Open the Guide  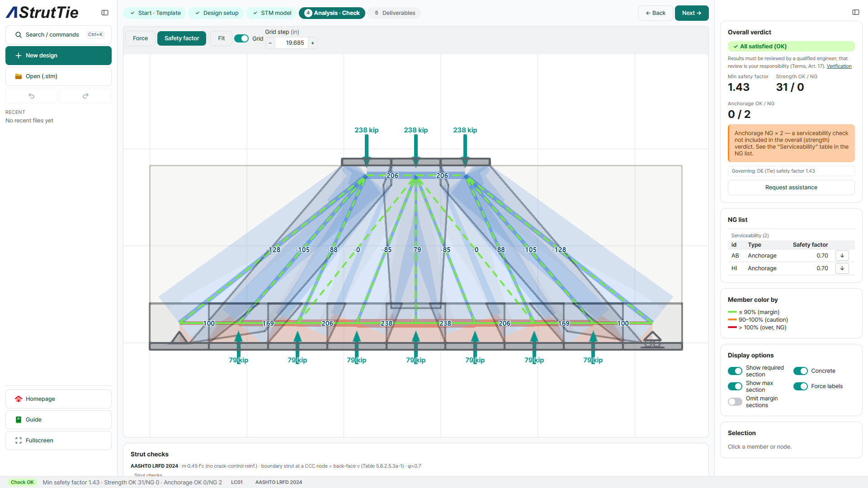point(58,420)
